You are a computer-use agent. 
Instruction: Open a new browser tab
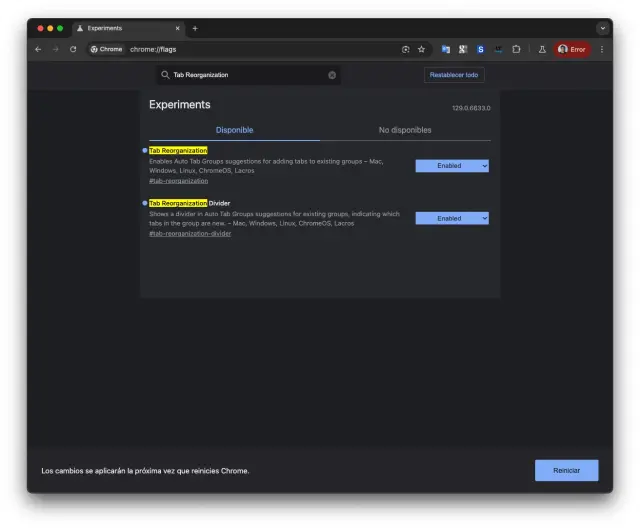point(195,28)
